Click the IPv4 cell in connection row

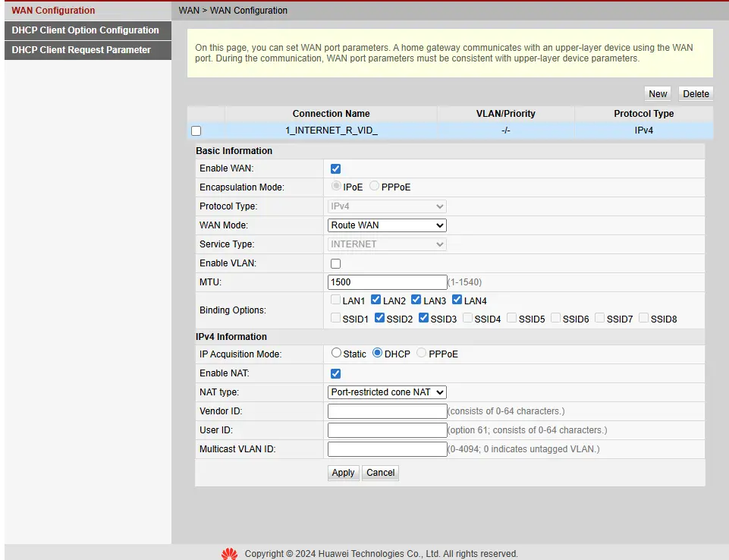point(644,131)
